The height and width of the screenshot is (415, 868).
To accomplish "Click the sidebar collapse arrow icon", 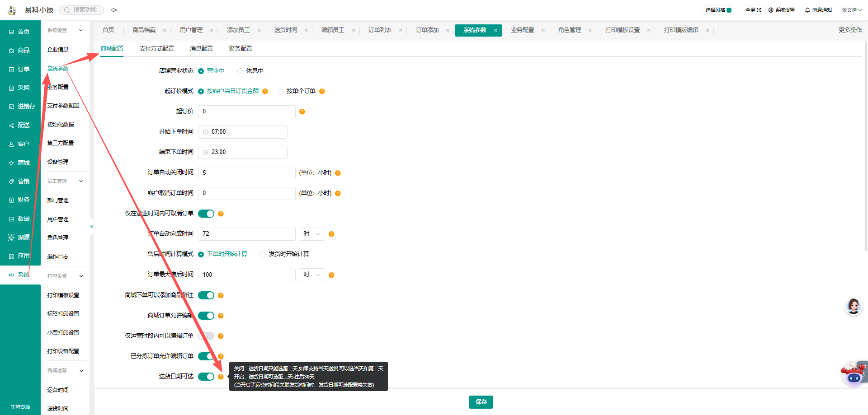I will tap(91, 226).
